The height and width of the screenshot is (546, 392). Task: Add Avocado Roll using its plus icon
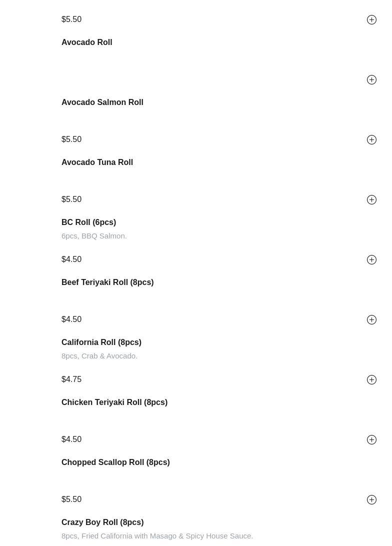pyautogui.click(x=371, y=79)
